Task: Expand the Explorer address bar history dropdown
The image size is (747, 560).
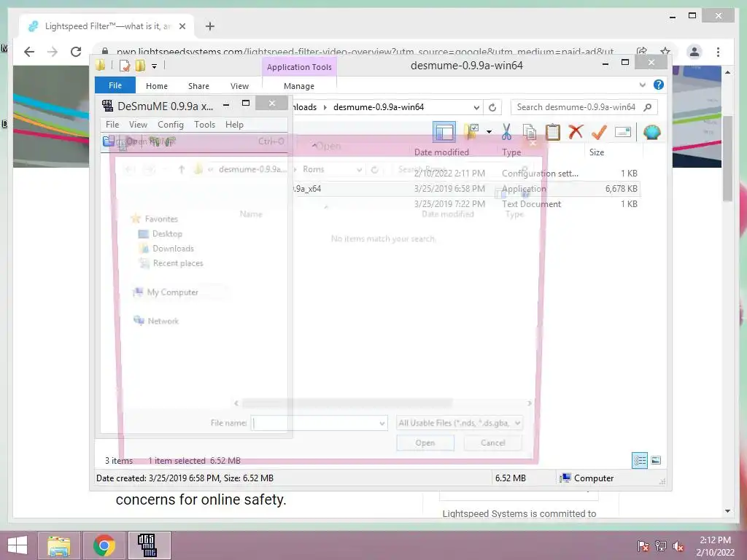Action: click(476, 107)
